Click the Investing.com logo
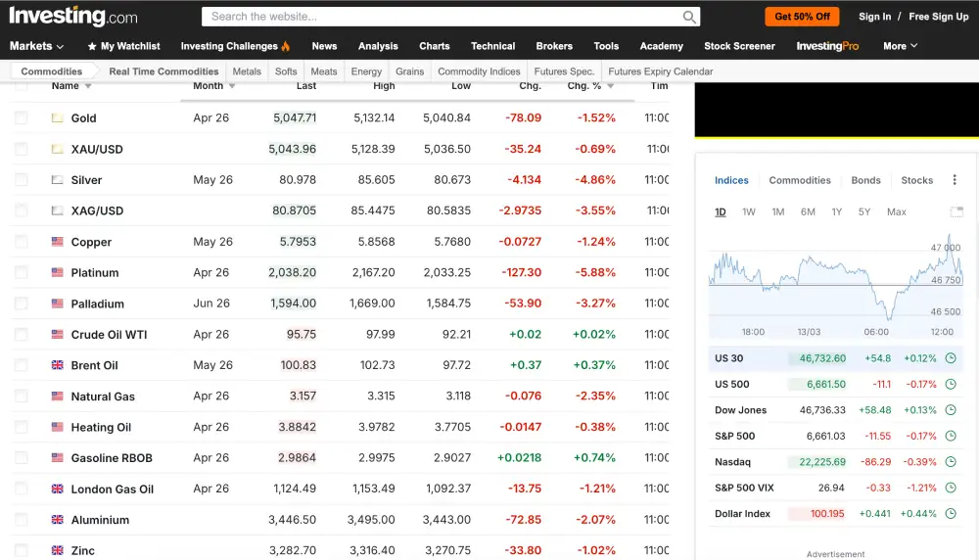The width and height of the screenshot is (979, 560). [73, 17]
